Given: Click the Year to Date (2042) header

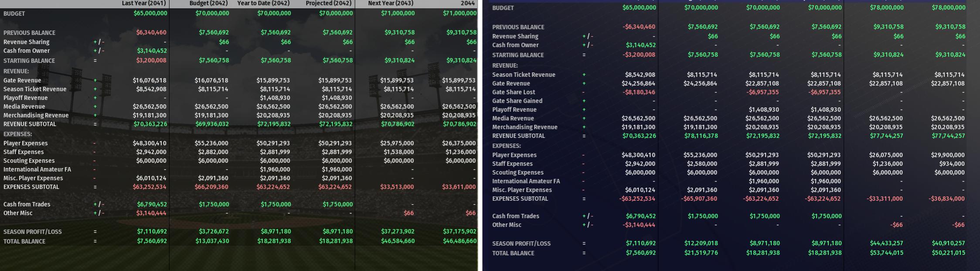Looking at the screenshot, I should point(263,3).
